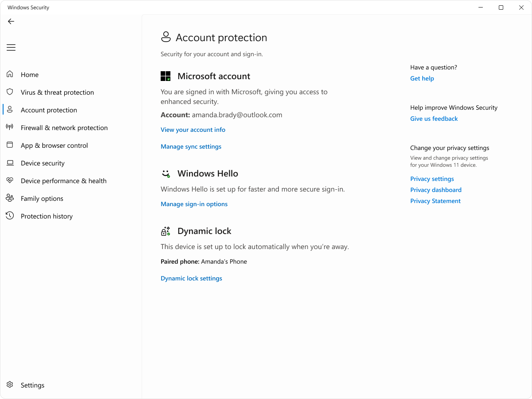The image size is (532, 399).
Task: Click the Firewall & network protection icon
Action: click(x=10, y=127)
